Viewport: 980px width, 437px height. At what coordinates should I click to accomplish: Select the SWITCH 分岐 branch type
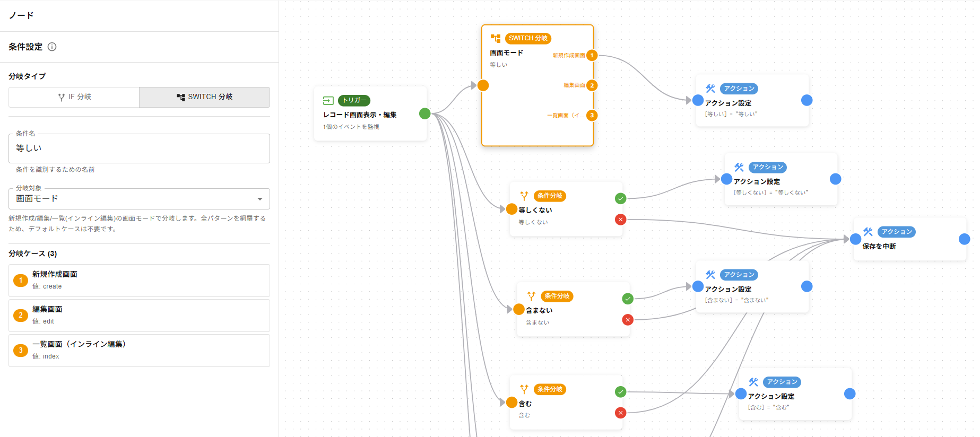[x=204, y=97]
